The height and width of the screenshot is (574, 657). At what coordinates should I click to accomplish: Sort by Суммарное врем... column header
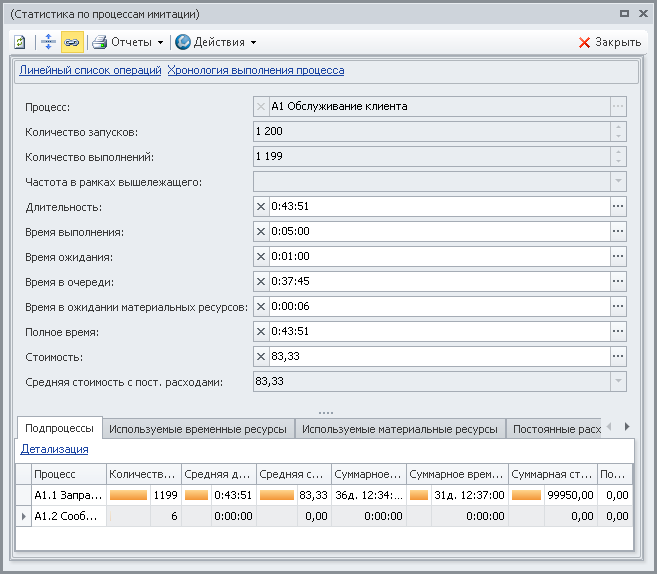point(458,474)
